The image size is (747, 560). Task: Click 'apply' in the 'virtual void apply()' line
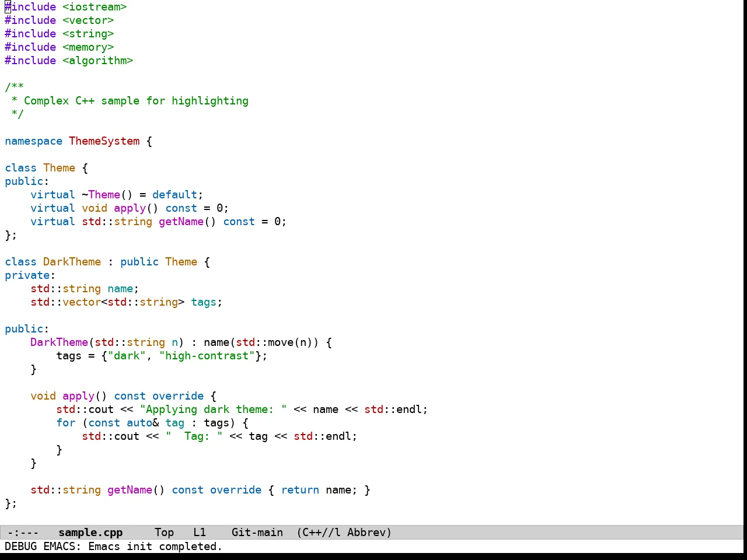coord(130,208)
